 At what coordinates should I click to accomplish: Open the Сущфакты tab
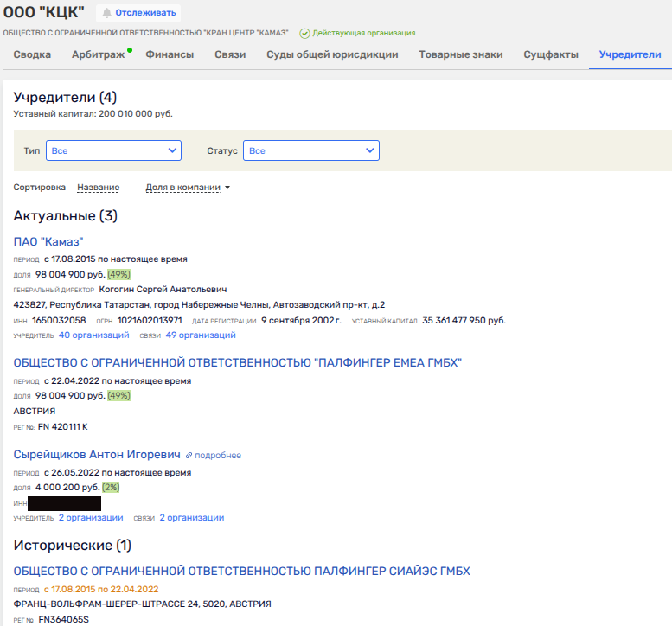coord(551,54)
